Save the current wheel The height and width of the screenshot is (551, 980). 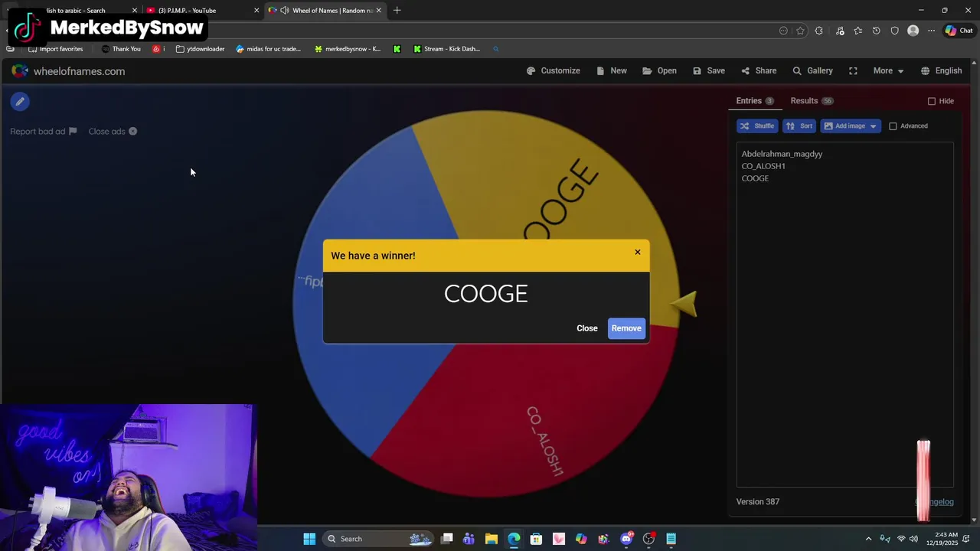pos(708,71)
